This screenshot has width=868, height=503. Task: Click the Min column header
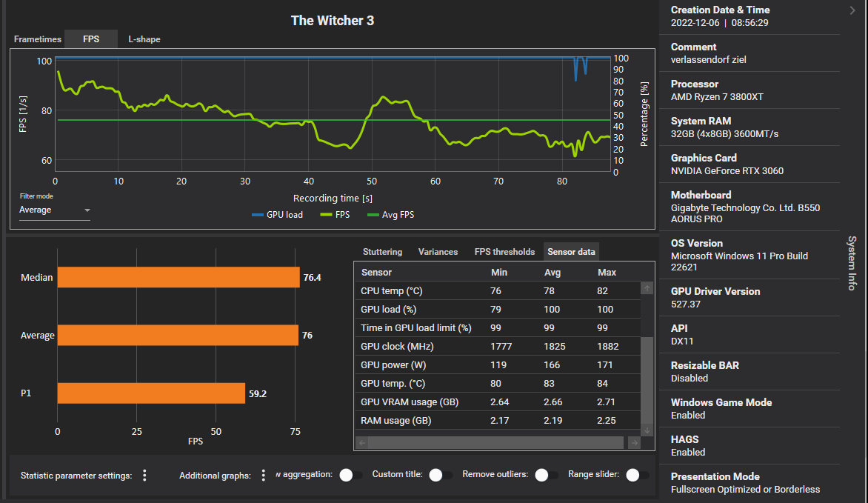[498, 273]
